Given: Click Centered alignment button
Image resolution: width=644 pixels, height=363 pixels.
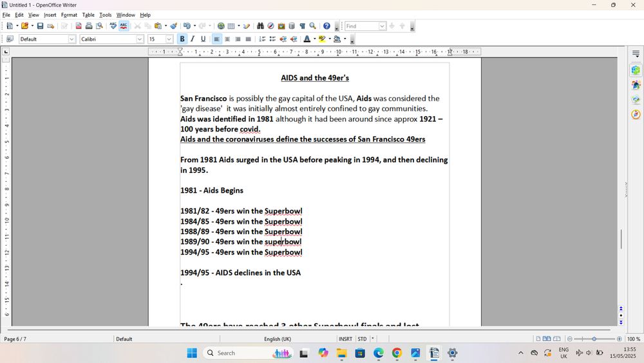Looking at the screenshot, I should (x=227, y=39).
